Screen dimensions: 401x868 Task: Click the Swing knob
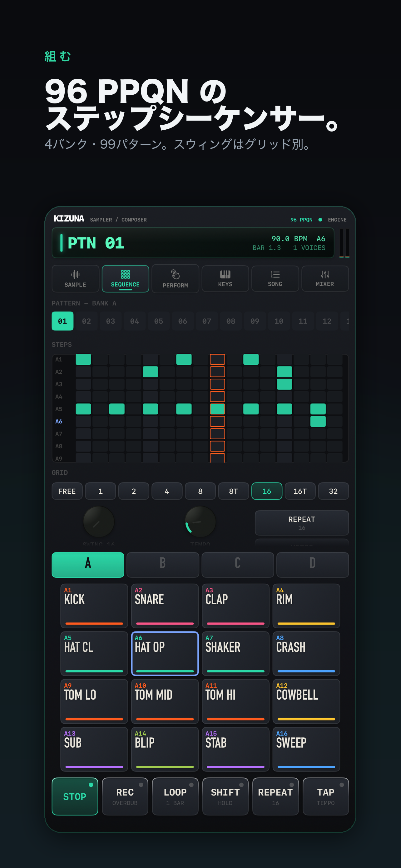pyautogui.click(x=99, y=521)
